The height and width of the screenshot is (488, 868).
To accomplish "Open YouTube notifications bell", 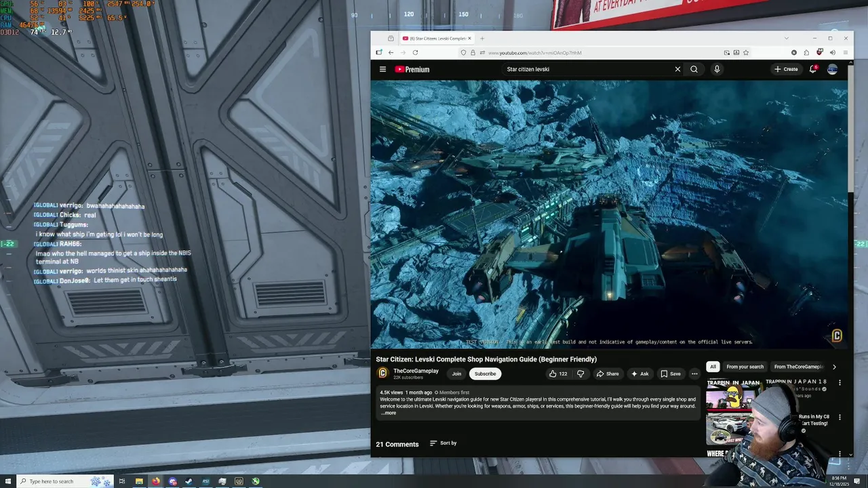I will (x=813, y=69).
